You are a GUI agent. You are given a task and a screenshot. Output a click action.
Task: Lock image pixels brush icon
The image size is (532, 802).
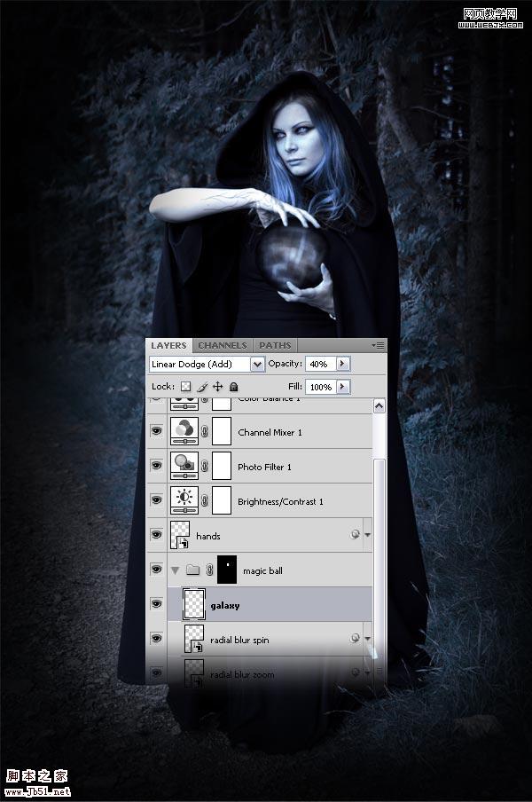[x=202, y=387]
